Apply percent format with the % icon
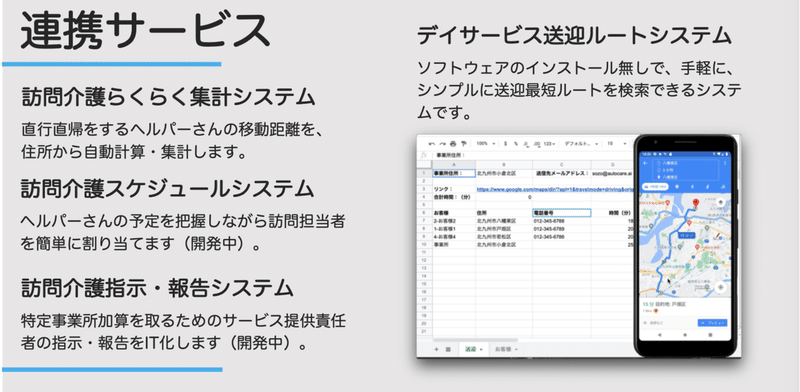Viewport: 800px width, 392px height. (x=516, y=144)
